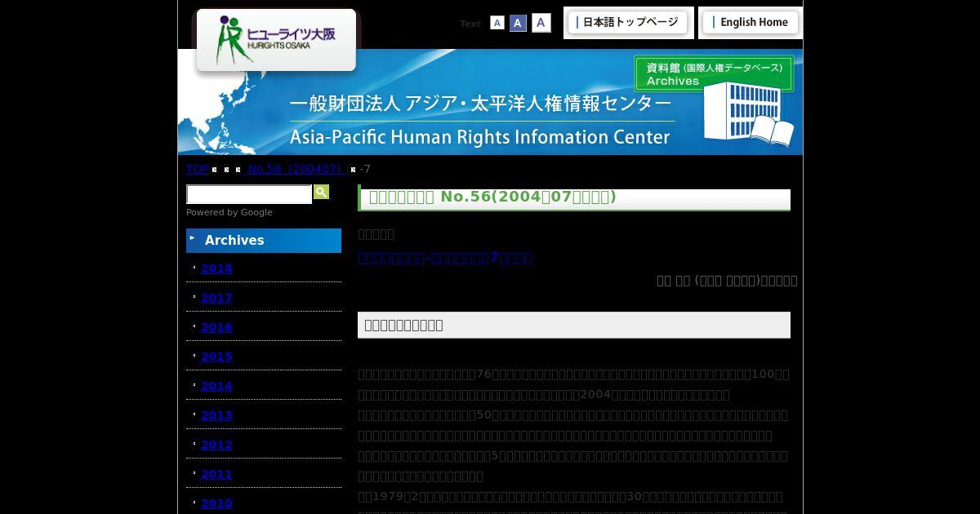Open the 2011 archive link
This screenshot has width=980, height=514.
point(216,474)
